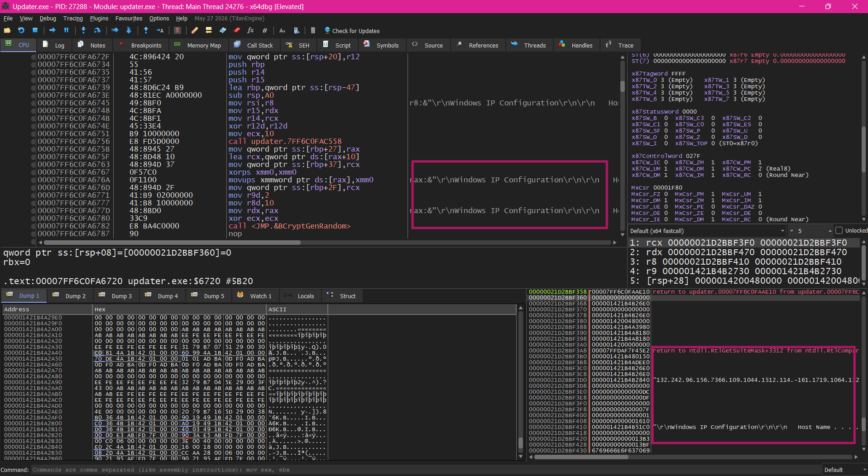Click the Execute Till Return icon
868x476 pixels.
pyautogui.click(x=146, y=30)
